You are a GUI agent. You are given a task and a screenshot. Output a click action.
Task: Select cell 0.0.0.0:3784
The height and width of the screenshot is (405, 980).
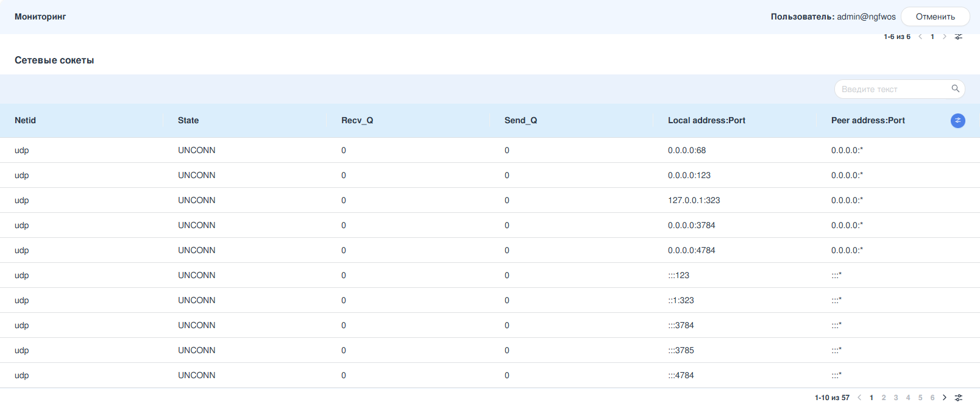pos(692,225)
